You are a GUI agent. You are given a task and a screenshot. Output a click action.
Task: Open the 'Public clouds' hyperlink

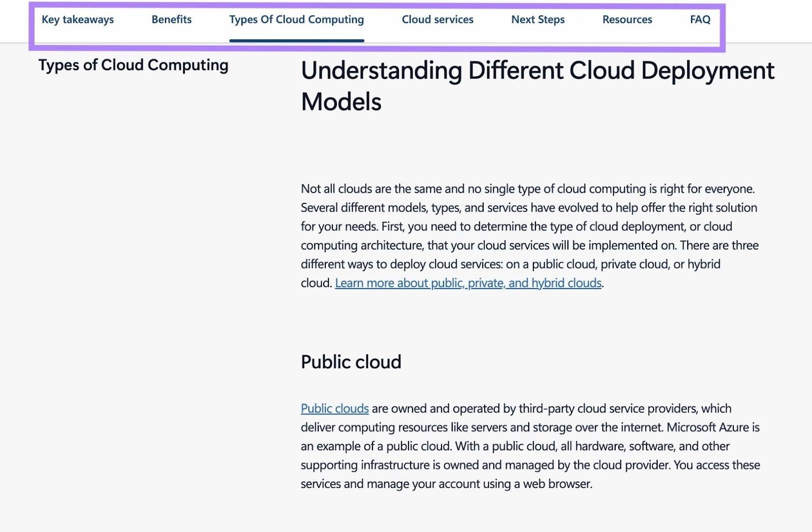334,408
